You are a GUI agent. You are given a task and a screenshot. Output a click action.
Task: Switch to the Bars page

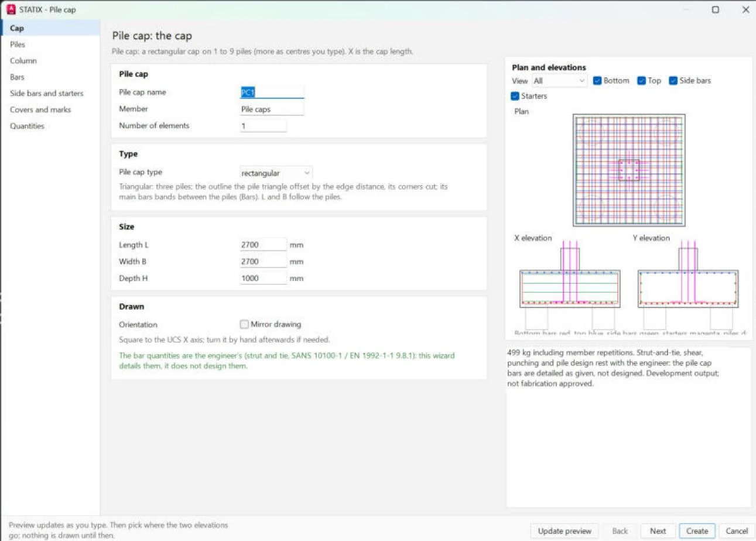[50, 77]
